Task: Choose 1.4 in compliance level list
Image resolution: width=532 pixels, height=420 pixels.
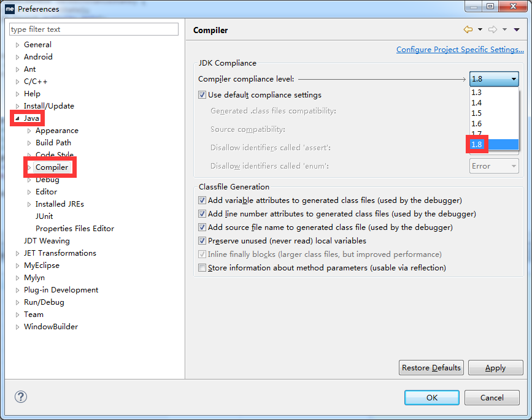Action: click(494, 103)
